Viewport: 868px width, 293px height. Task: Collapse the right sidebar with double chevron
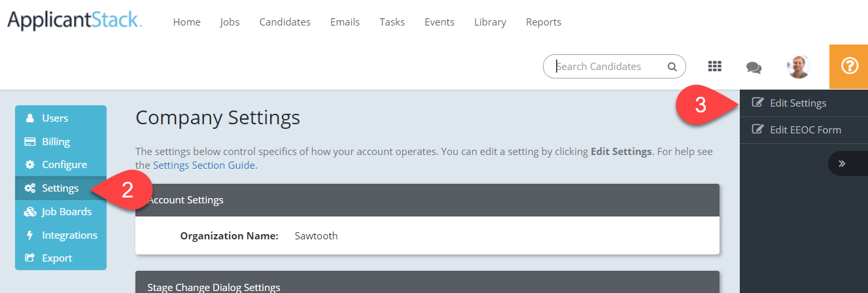point(842,164)
